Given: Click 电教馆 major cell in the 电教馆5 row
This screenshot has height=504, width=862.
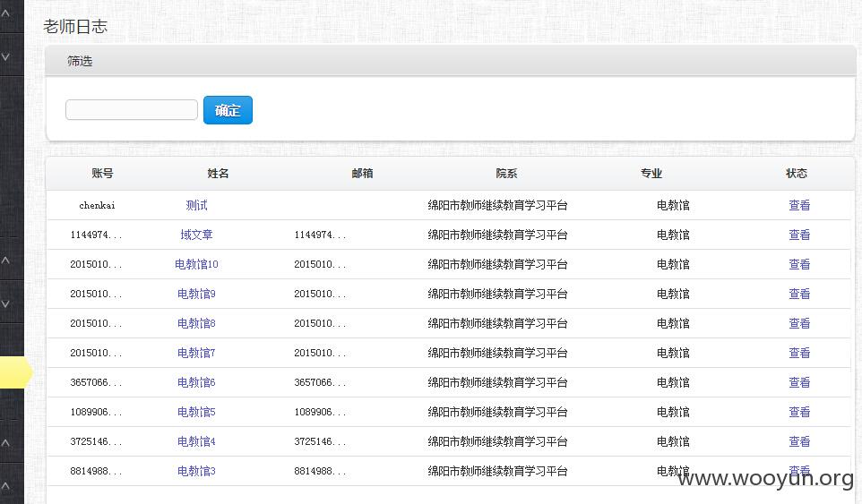Looking at the screenshot, I should [x=673, y=413].
